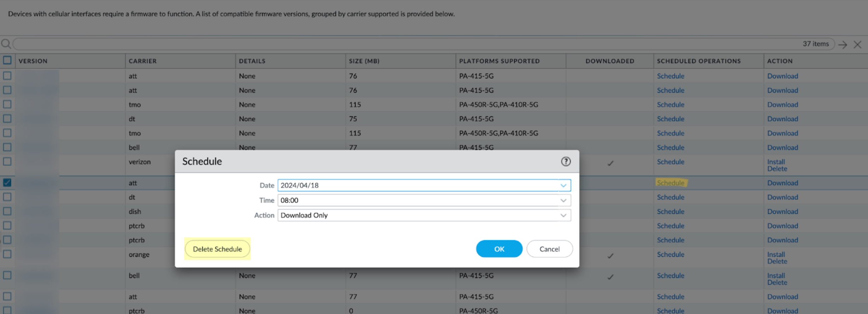This screenshot has width=868, height=314.
Task: Click the X clear icon next to search bar
Action: pos(857,45)
